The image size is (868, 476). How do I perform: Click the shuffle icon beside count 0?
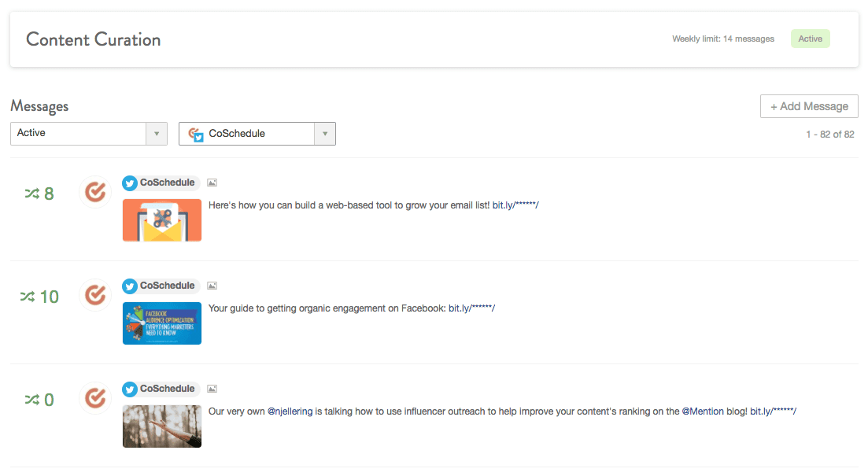point(31,400)
